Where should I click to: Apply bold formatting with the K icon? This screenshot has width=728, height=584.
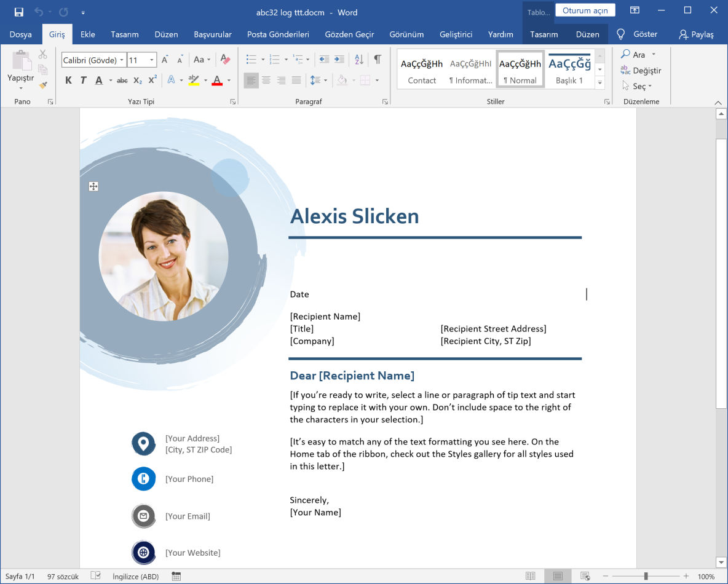pos(68,79)
